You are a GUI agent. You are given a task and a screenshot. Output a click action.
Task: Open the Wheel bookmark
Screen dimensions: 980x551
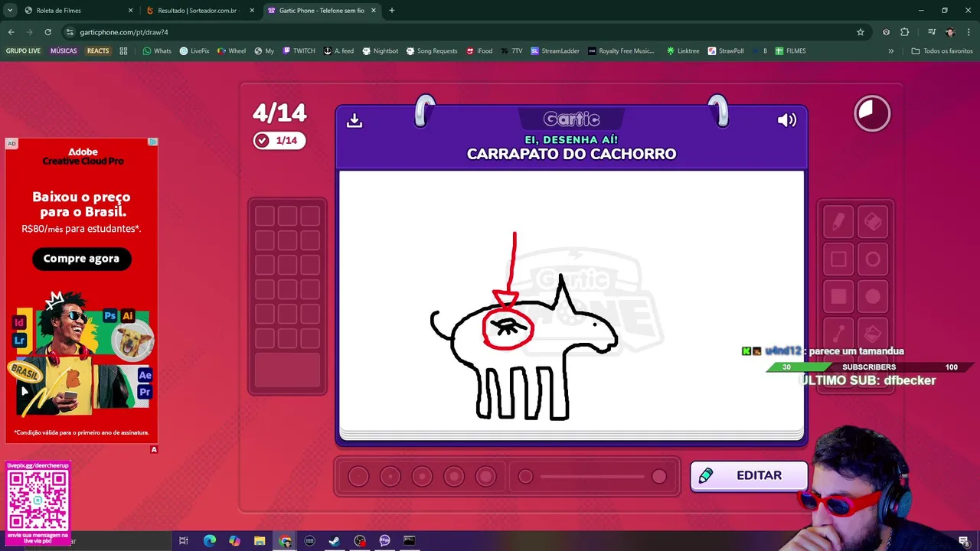(231, 51)
